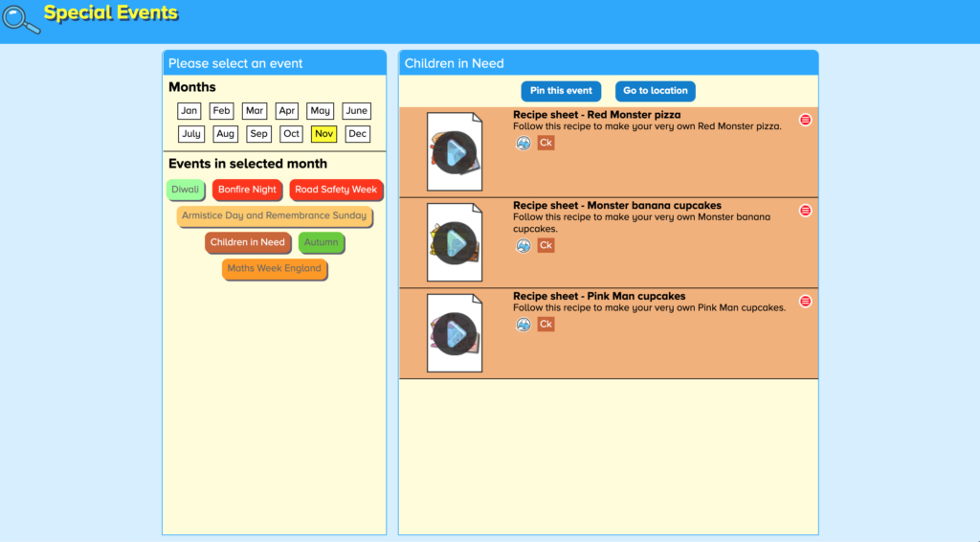The width and height of the screenshot is (980, 542).
Task: Play Red Monster pizza recipe sheet thumbnail
Action: click(455, 152)
